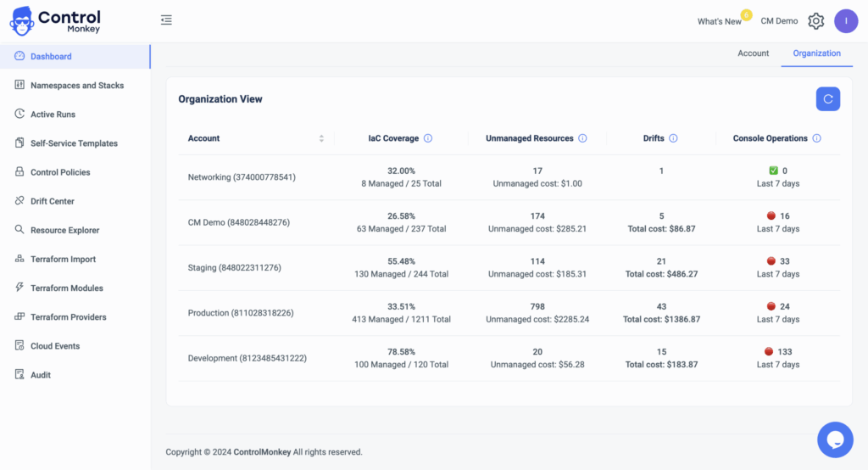Click the Resource Explorer magnifier icon

(x=19, y=229)
